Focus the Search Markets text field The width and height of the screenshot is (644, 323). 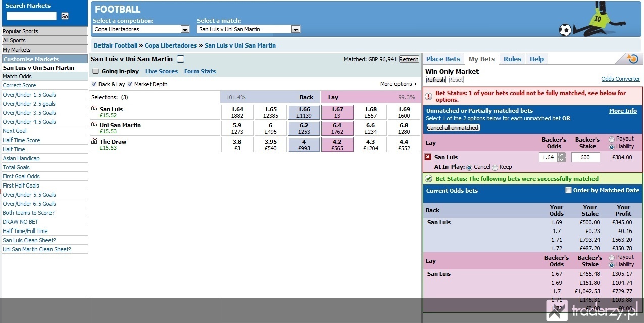click(32, 16)
